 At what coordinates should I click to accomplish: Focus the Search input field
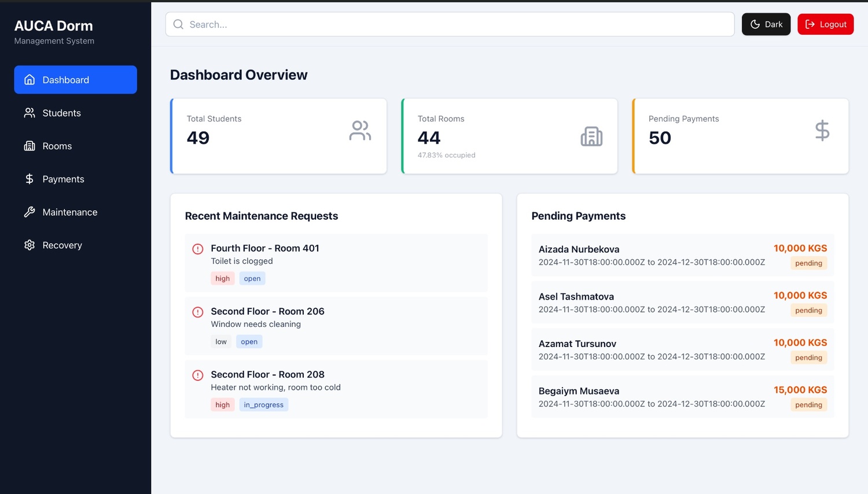(450, 24)
